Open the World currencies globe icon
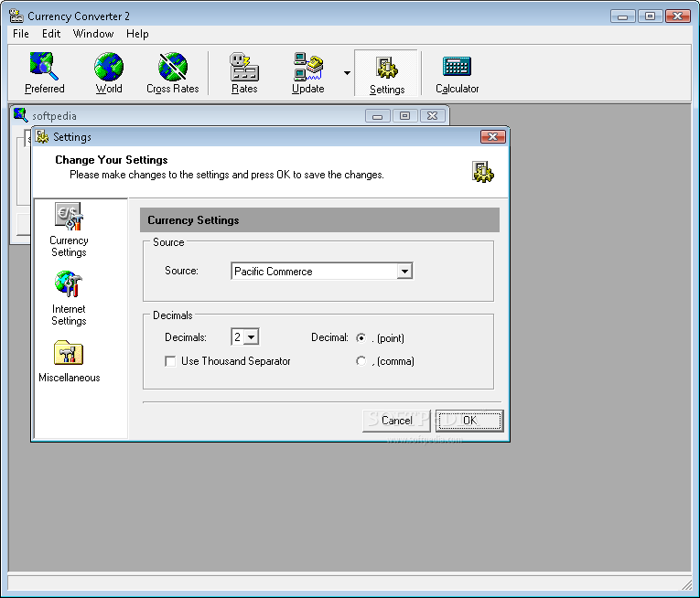Screen dimensions: 700x598 point(109,73)
